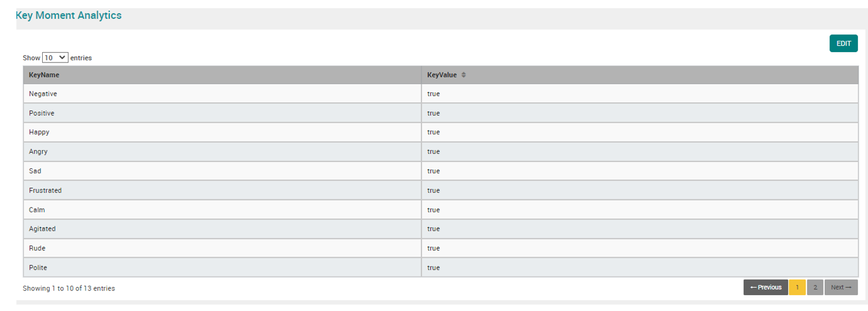The width and height of the screenshot is (868, 311).
Task: Sort by KeyValue column sort icon
Action: [x=464, y=75]
